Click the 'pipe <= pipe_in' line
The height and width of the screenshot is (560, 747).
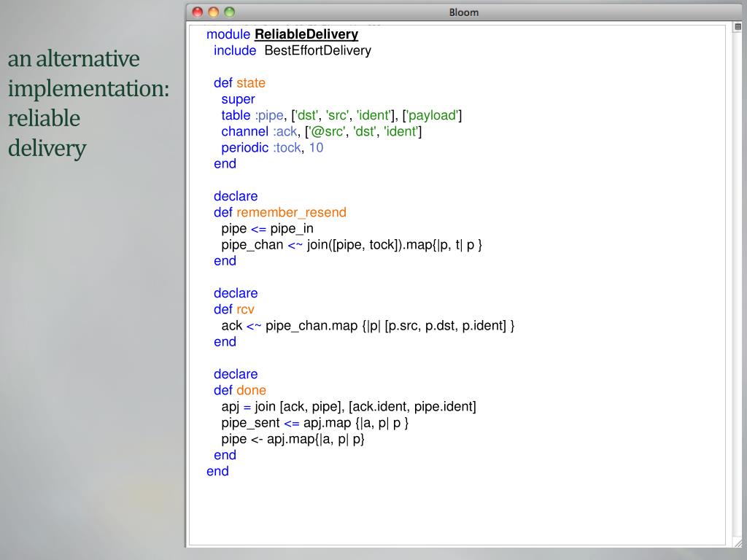click(267, 228)
